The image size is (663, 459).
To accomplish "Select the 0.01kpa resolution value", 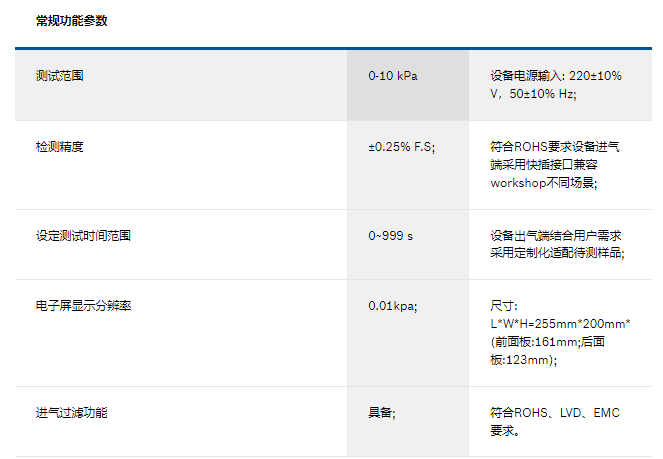I will [393, 306].
